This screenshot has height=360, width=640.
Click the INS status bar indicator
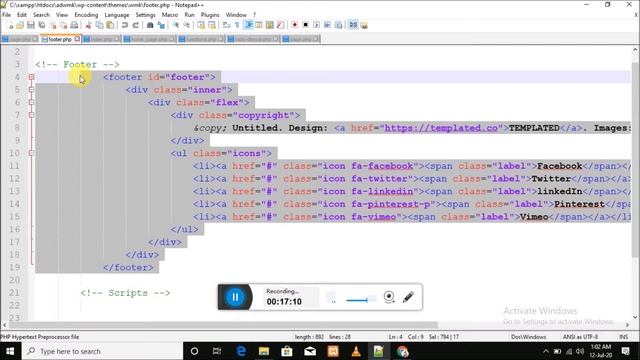[623, 337]
